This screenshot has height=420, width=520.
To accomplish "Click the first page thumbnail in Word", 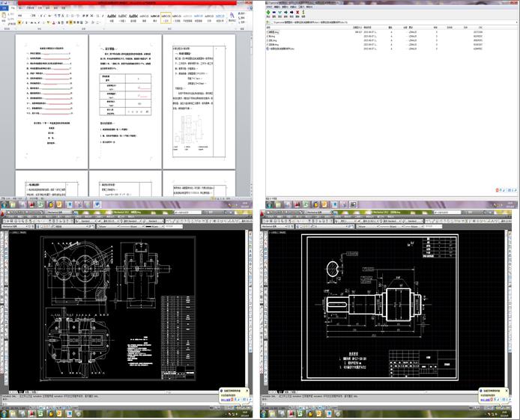I will [x=52, y=101].
